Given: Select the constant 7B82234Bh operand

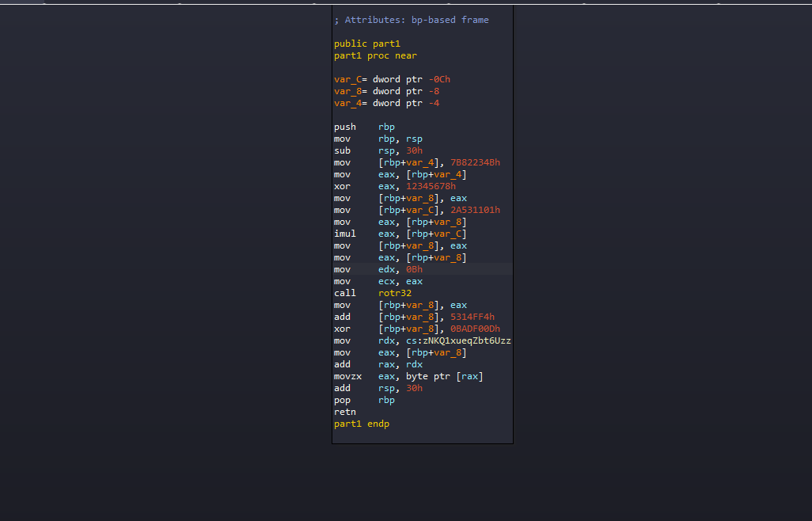Looking at the screenshot, I should [475, 162].
